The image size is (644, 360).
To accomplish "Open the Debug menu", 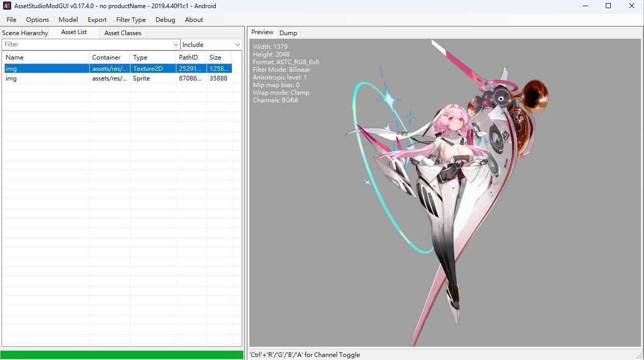I will 165,20.
